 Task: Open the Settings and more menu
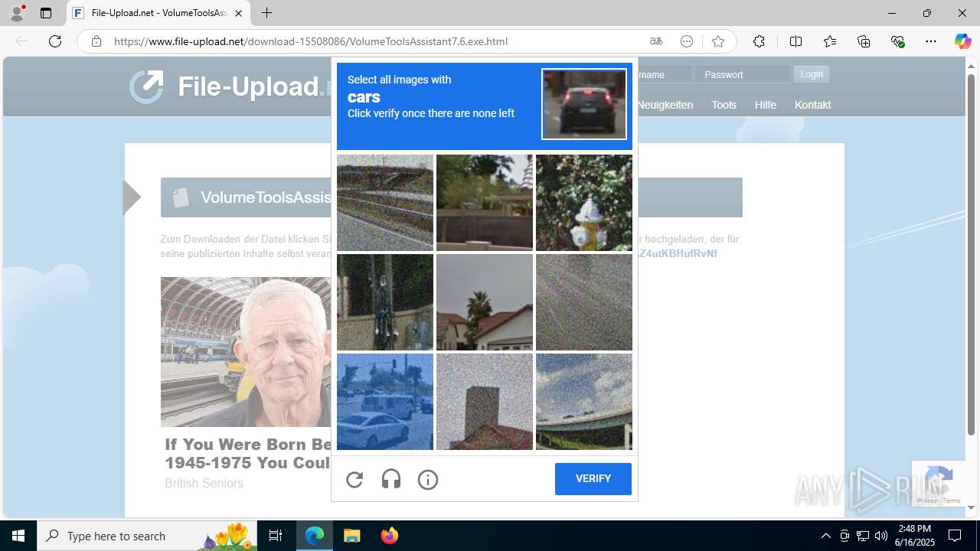tap(931, 41)
